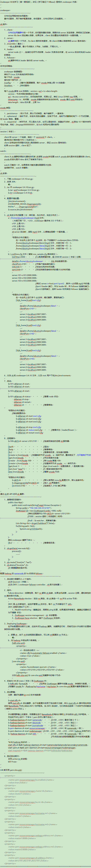Click the 'server.102=s102:2888:3888' line

(x=25, y=278)
